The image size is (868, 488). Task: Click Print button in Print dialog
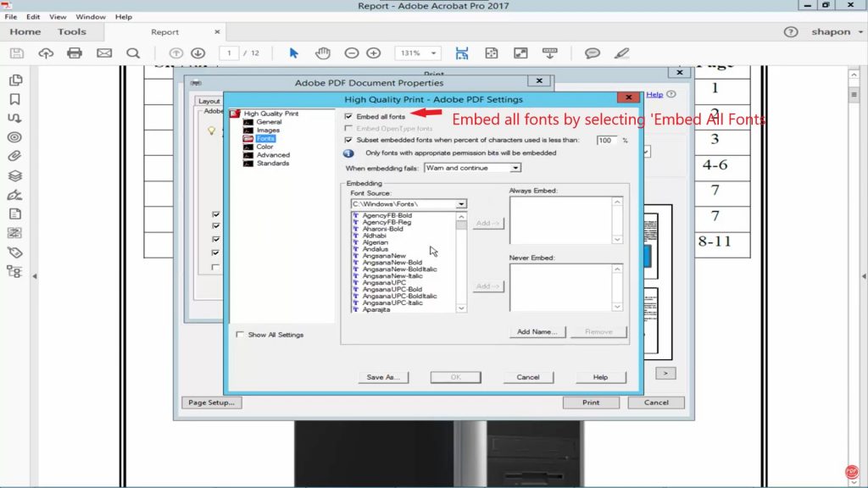click(591, 402)
